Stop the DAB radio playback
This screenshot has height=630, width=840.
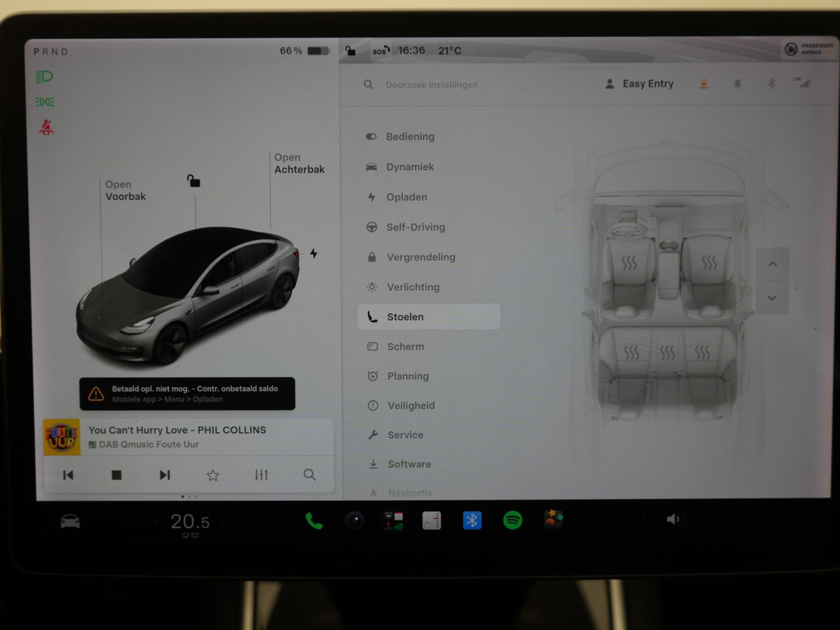tap(116, 475)
